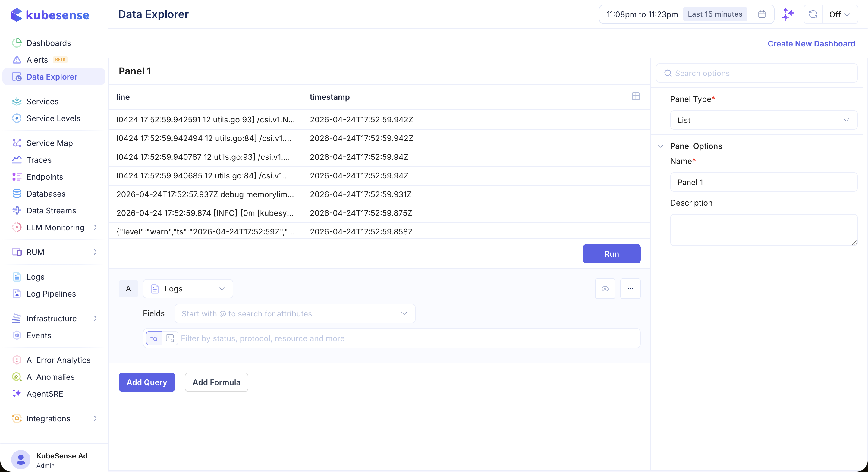
Task: Click the Logs sidebar icon
Action: 17,277
